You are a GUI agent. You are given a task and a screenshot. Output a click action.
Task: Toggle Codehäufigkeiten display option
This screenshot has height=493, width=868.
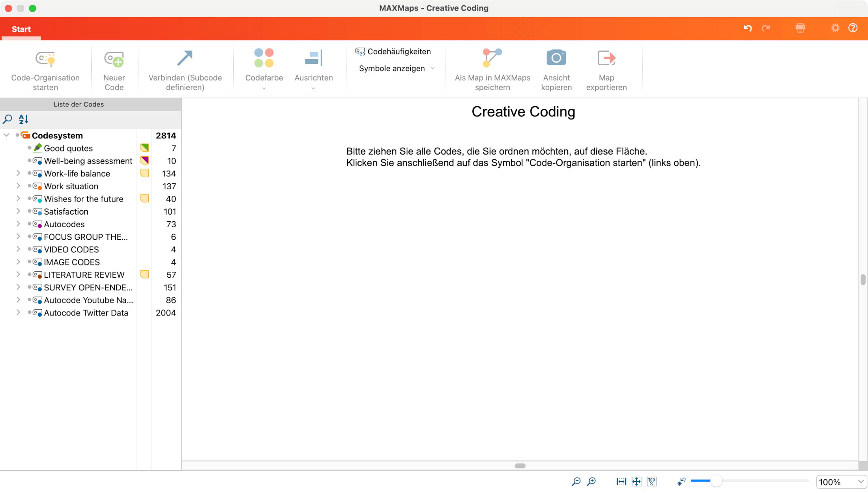coord(393,52)
